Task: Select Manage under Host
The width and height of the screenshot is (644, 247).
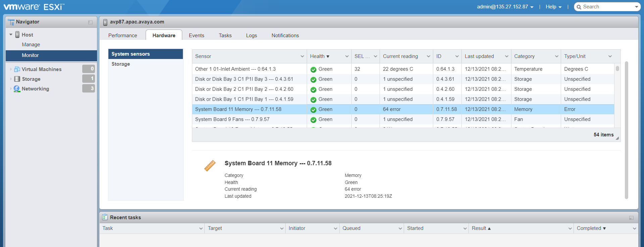Action: 31,45
